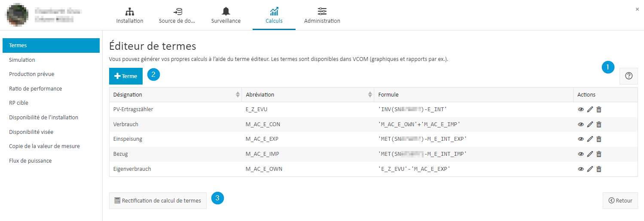The width and height of the screenshot is (644, 221).
Task: Edit the PV-Ertragszähler term
Action: [x=590, y=109]
